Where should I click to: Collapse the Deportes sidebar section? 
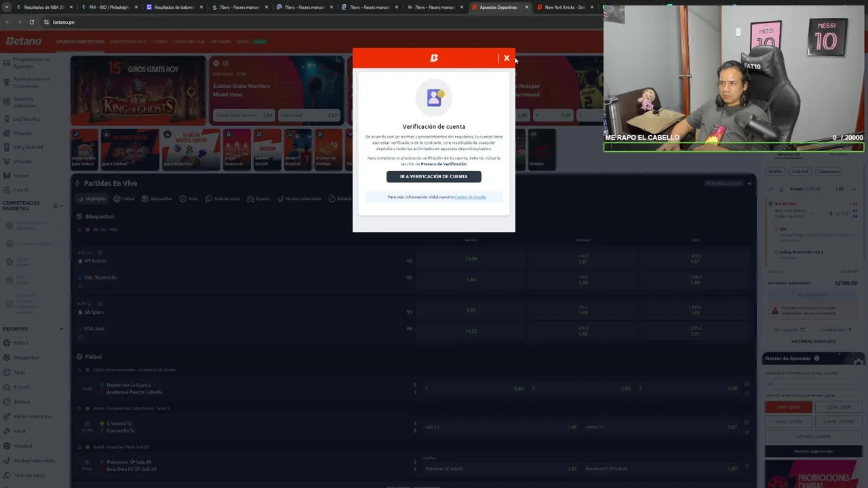[x=61, y=329]
